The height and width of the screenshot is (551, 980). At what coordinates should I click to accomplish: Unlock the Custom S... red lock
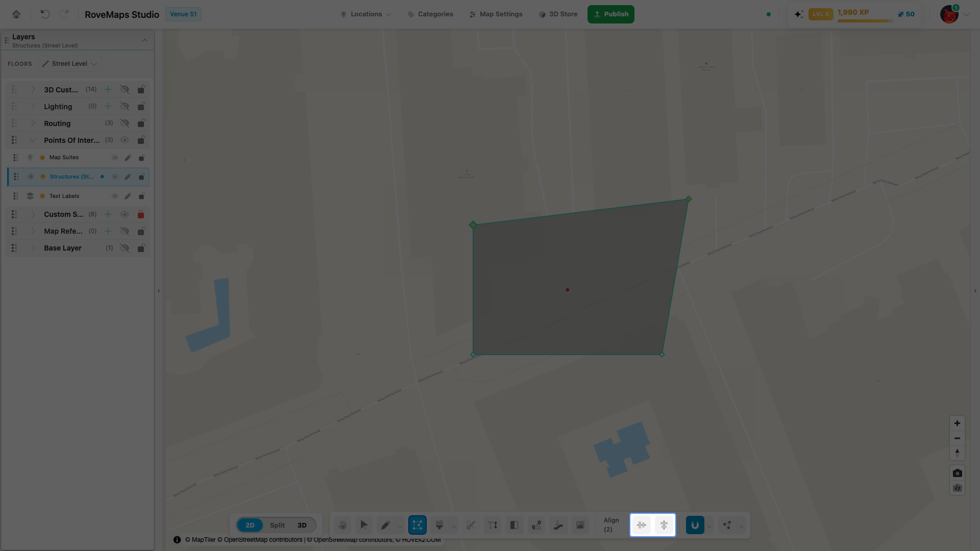(141, 215)
